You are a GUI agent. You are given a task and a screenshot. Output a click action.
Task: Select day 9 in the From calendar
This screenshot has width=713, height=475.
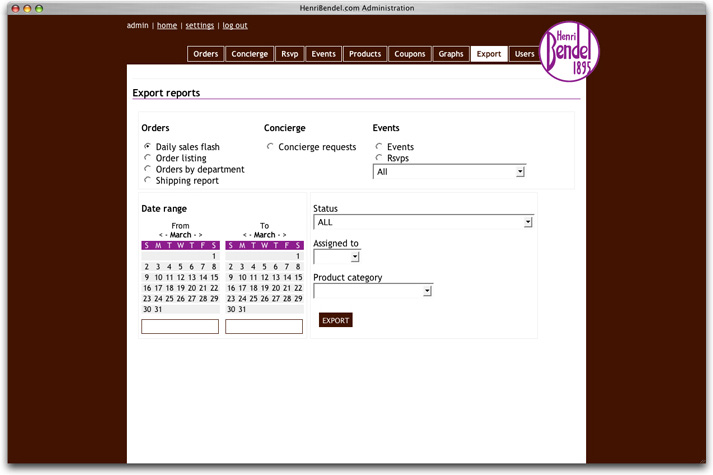pyautogui.click(x=147, y=278)
